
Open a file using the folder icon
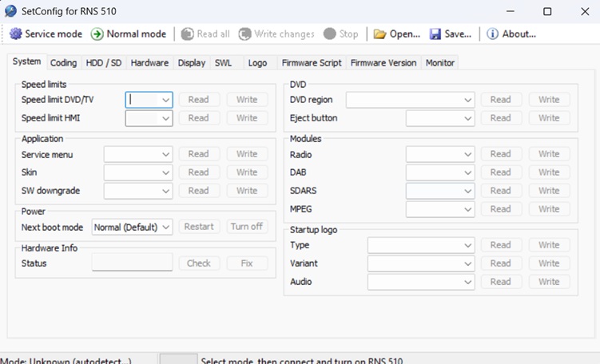(379, 34)
